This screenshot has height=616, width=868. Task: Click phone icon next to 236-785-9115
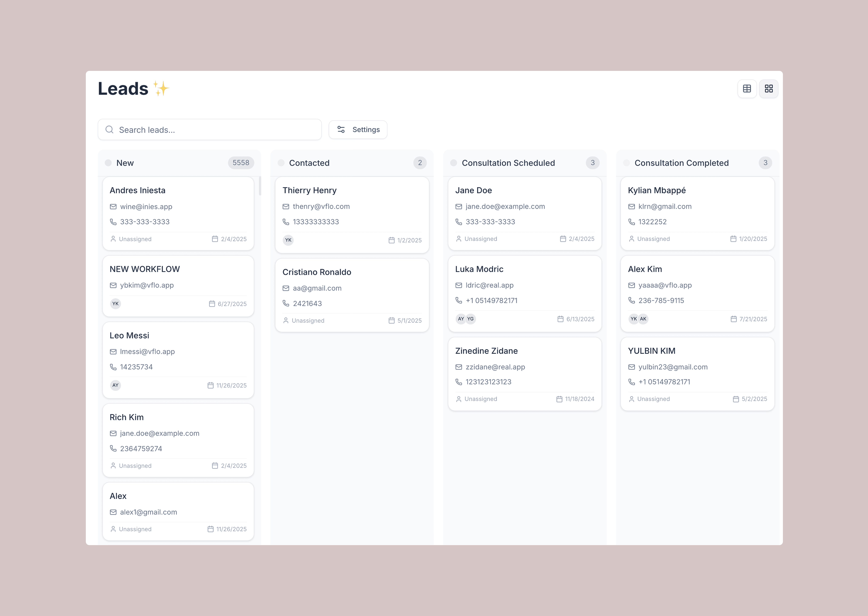[631, 300]
